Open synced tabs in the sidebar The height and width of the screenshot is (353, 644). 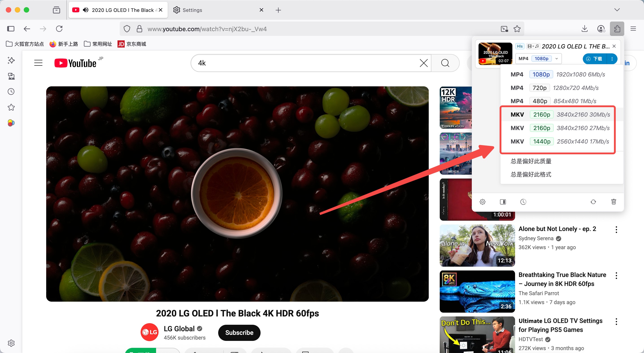click(x=11, y=76)
